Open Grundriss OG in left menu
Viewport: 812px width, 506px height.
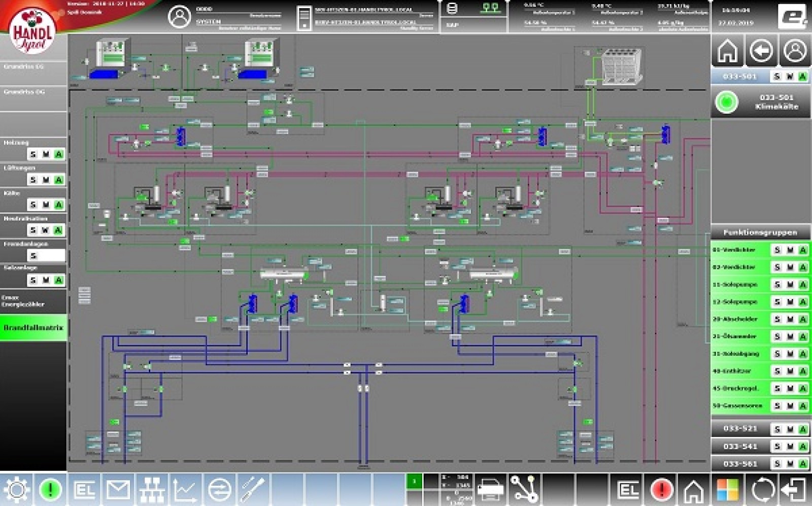33,98
